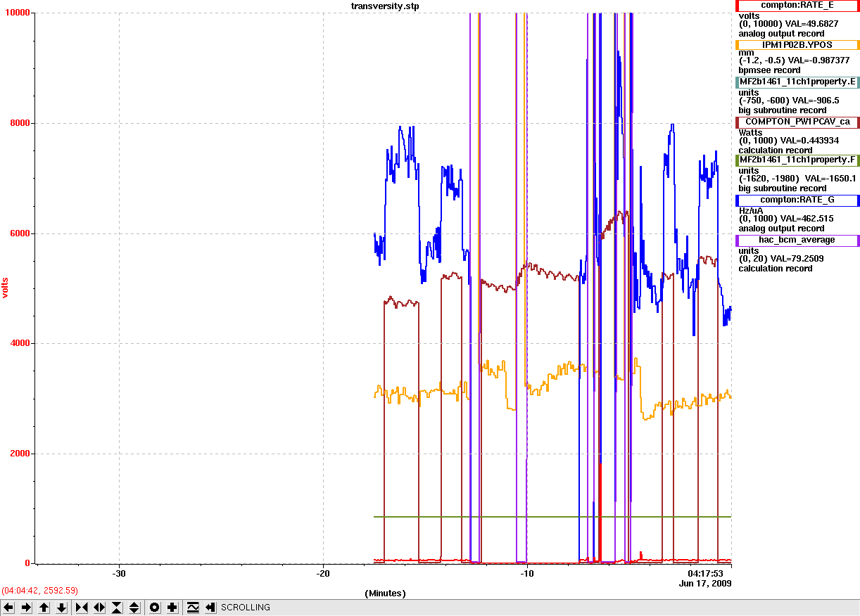Click the left arrow pan button
This screenshot has height=616, width=860.
8,608
